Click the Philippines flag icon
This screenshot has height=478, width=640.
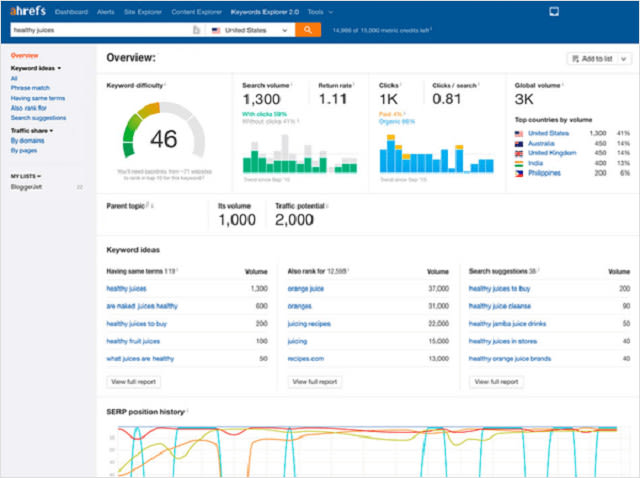(x=519, y=173)
